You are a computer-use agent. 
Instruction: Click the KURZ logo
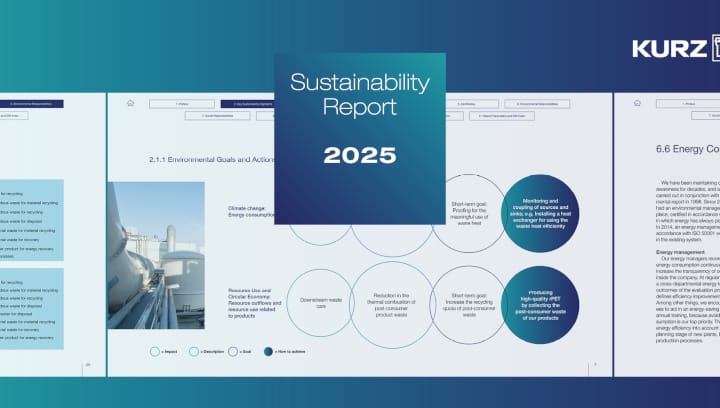(675, 48)
